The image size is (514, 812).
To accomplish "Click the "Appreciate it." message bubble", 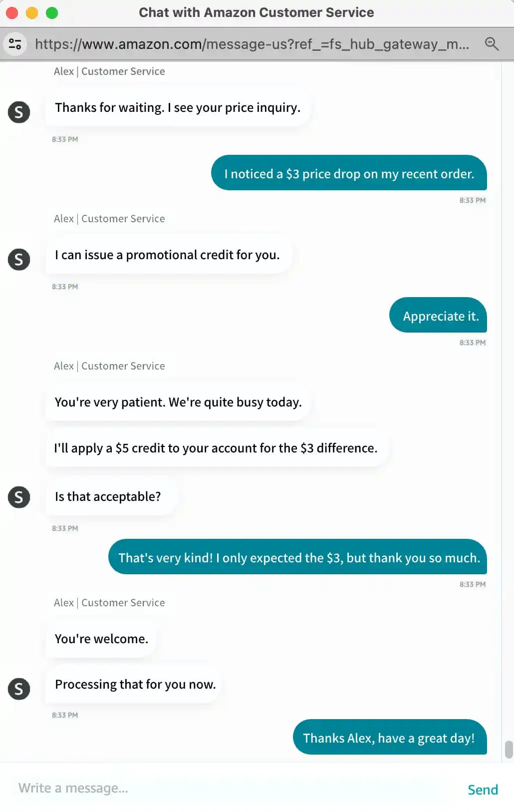I will pyautogui.click(x=438, y=316).
